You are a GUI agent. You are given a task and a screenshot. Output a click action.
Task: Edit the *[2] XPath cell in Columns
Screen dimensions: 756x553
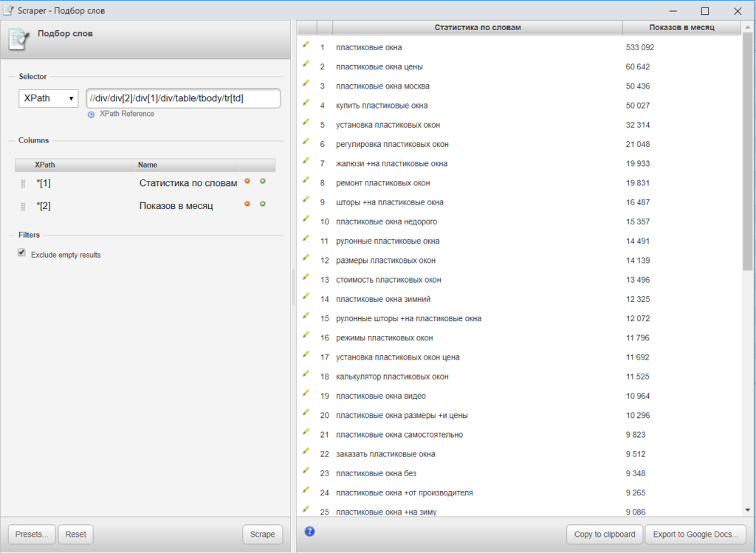coord(44,206)
